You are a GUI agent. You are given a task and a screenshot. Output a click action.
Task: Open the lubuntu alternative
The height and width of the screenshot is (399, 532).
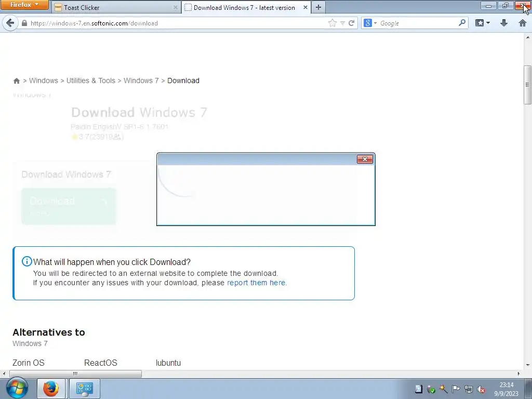tap(168, 363)
